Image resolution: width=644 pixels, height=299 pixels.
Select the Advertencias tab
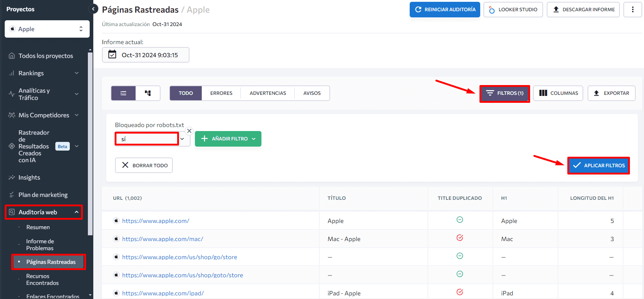click(x=268, y=93)
